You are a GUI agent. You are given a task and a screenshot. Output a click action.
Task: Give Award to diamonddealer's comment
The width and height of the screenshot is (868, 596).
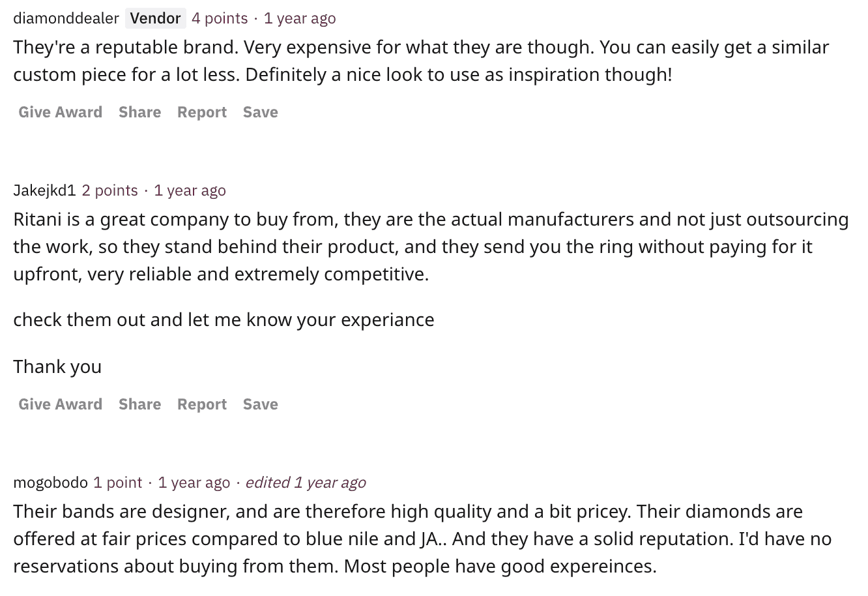pos(59,112)
